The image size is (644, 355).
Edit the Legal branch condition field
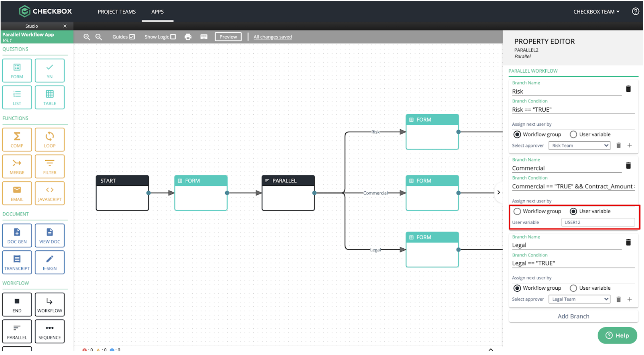[x=573, y=263]
